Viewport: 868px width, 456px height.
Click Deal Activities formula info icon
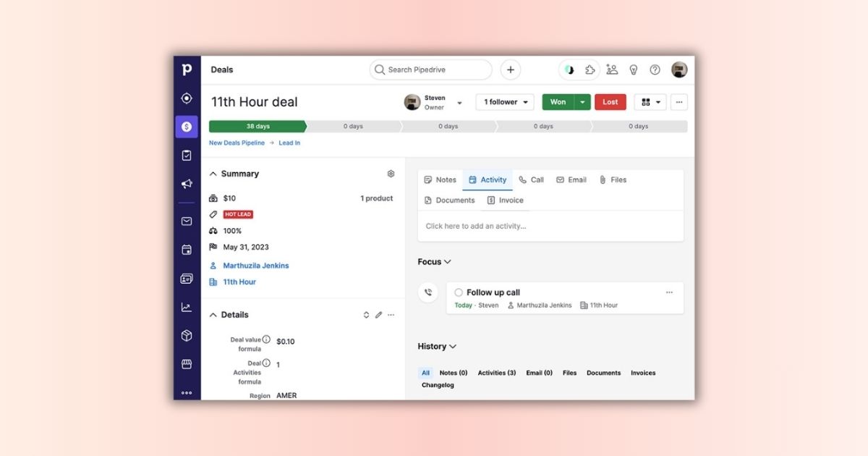tap(266, 363)
